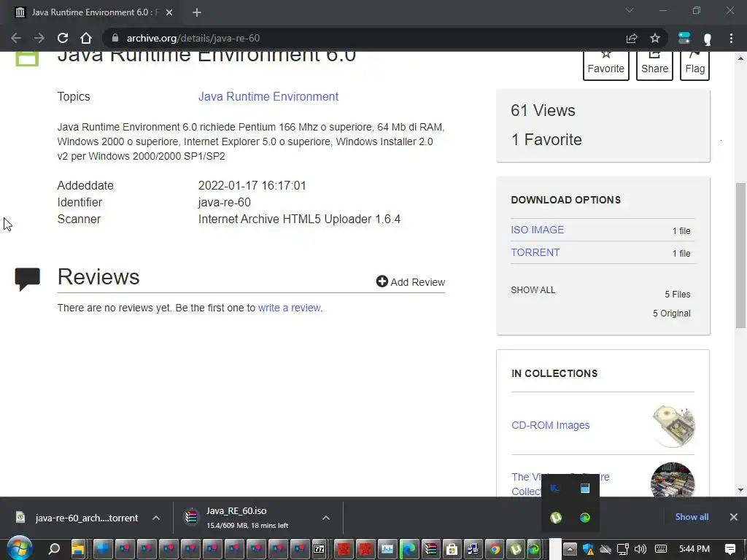Open File Explorer from the taskbar
The height and width of the screenshot is (560, 747).
click(x=77, y=549)
